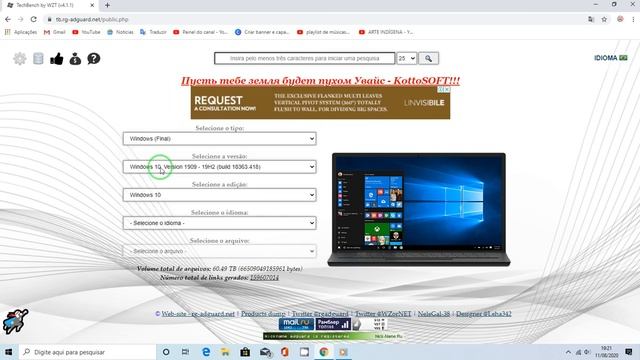Open the Twitter @WZorNET link

(383, 313)
